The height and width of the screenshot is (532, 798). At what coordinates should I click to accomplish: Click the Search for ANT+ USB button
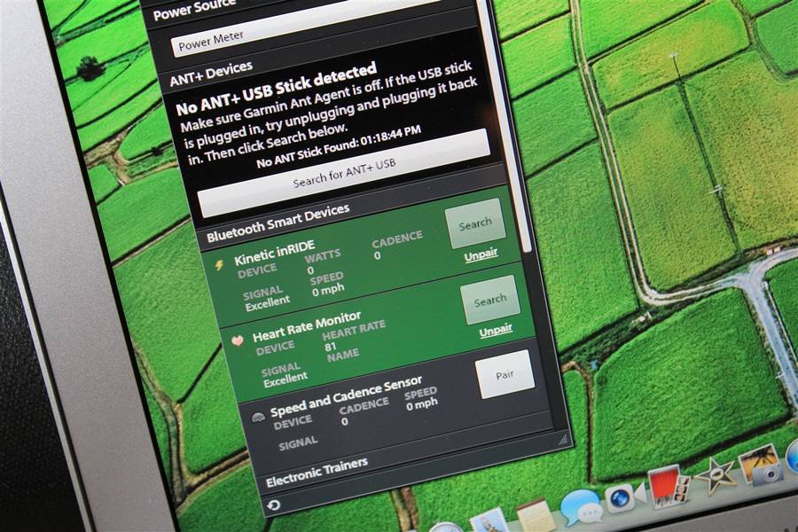pyautogui.click(x=345, y=175)
